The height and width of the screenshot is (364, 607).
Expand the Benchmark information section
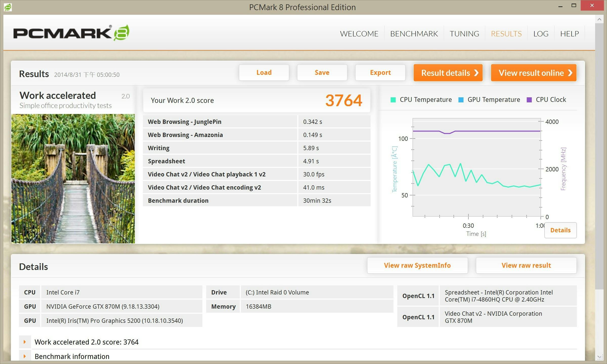[x=25, y=356]
